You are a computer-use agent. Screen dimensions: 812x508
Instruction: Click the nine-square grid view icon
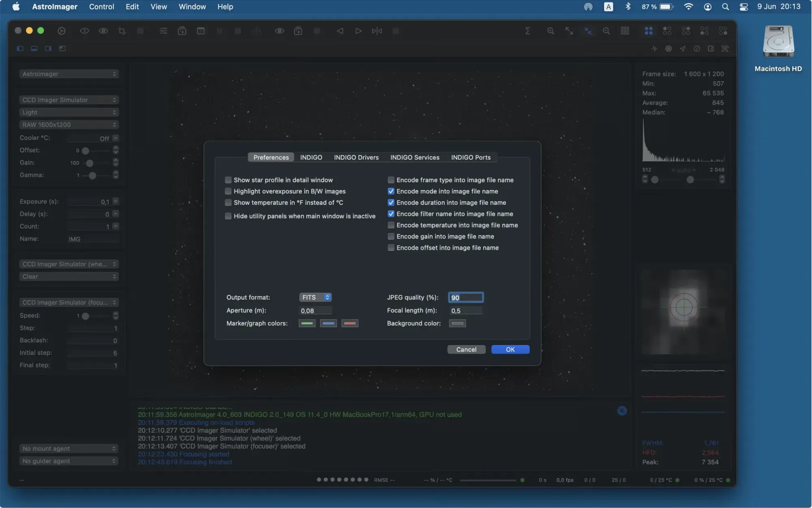click(625, 31)
